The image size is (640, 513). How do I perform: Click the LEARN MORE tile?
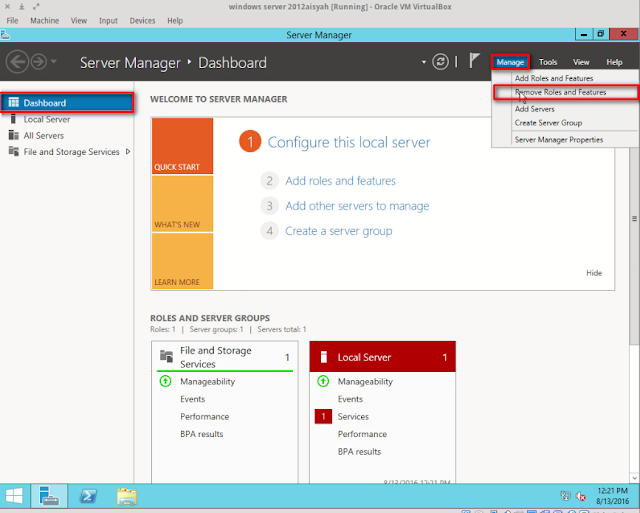(182, 261)
